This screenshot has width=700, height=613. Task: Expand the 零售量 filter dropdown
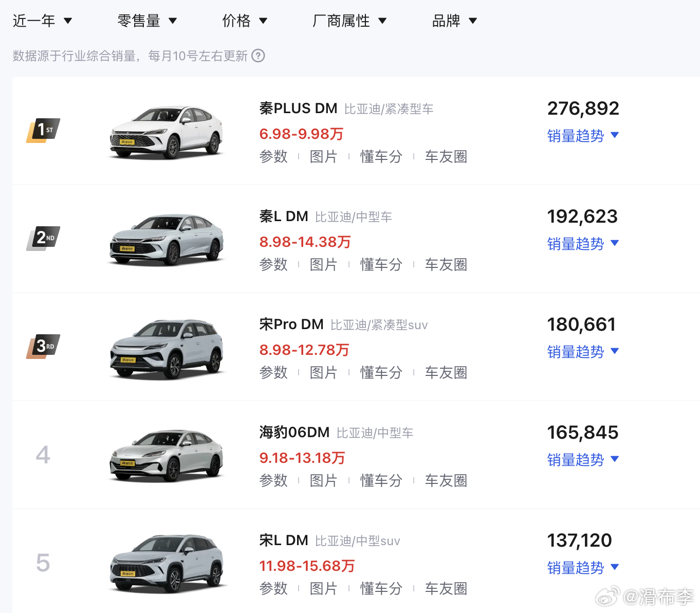pos(147,21)
